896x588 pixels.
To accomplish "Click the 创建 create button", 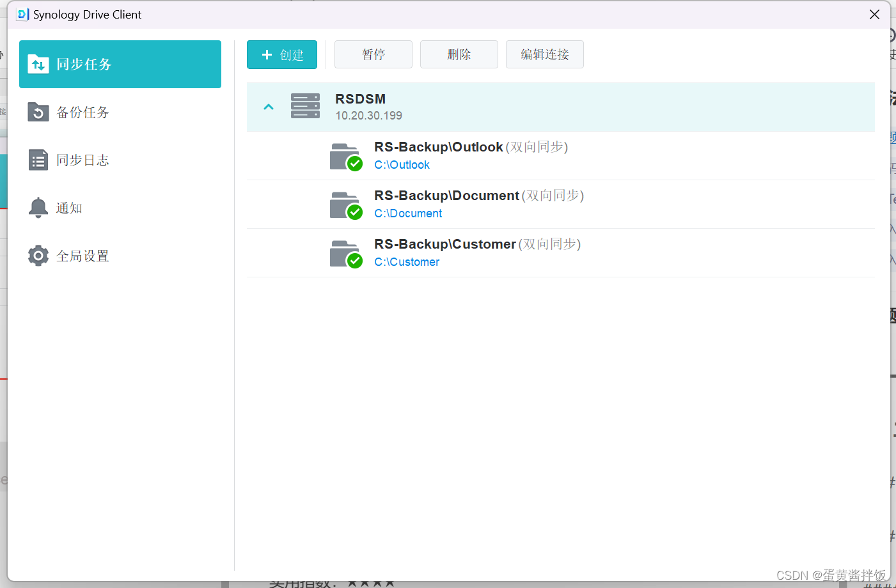I will click(x=282, y=54).
